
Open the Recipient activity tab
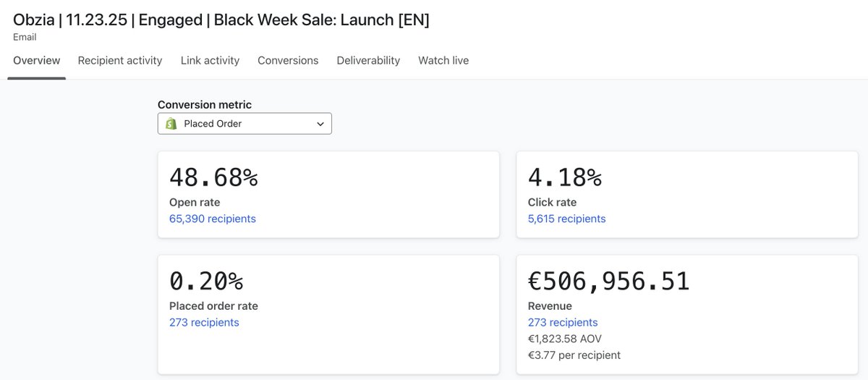[x=120, y=61]
